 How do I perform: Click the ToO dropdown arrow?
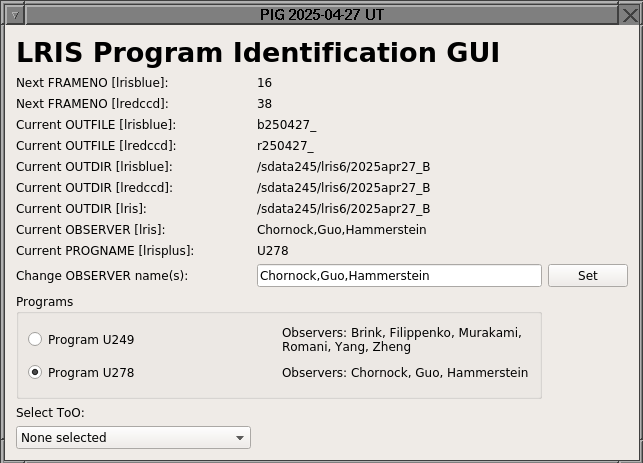coord(240,438)
